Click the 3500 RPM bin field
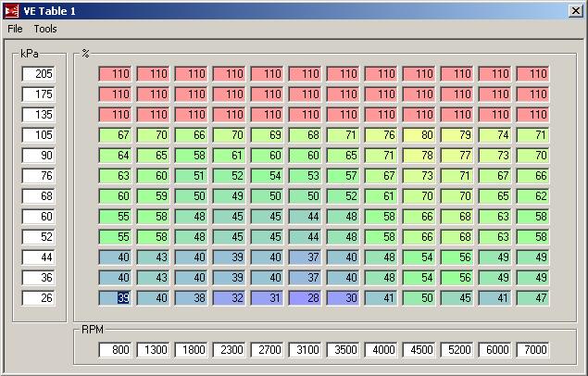588x376 pixels. (343, 350)
